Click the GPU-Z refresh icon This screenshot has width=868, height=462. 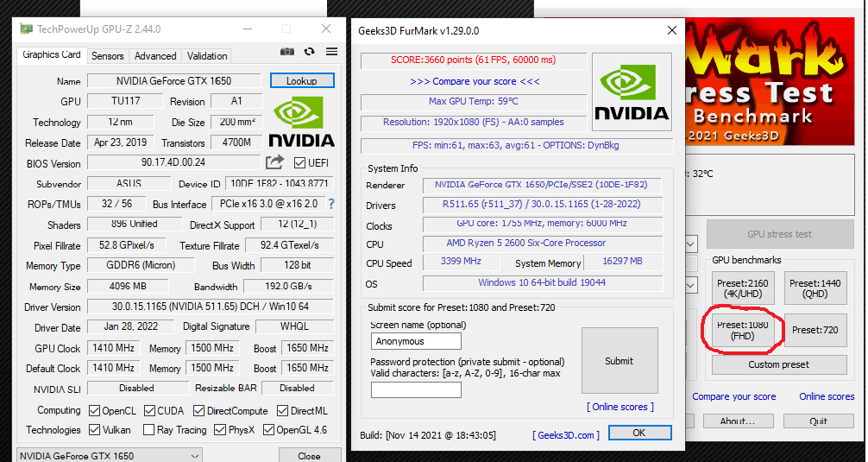coord(310,52)
